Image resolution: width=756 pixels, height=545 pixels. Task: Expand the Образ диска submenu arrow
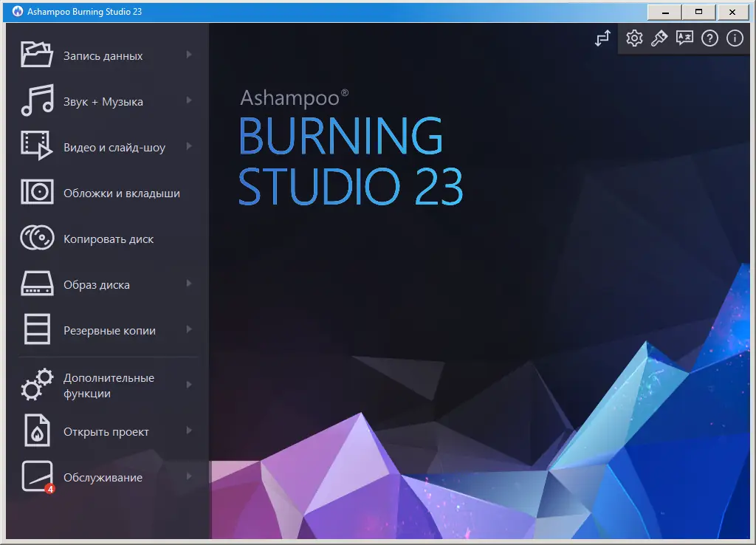click(x=189, y=284)
